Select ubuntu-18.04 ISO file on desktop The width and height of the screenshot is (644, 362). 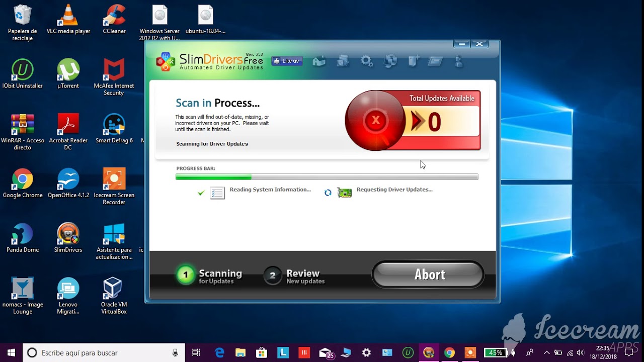[x=205, y=20]
